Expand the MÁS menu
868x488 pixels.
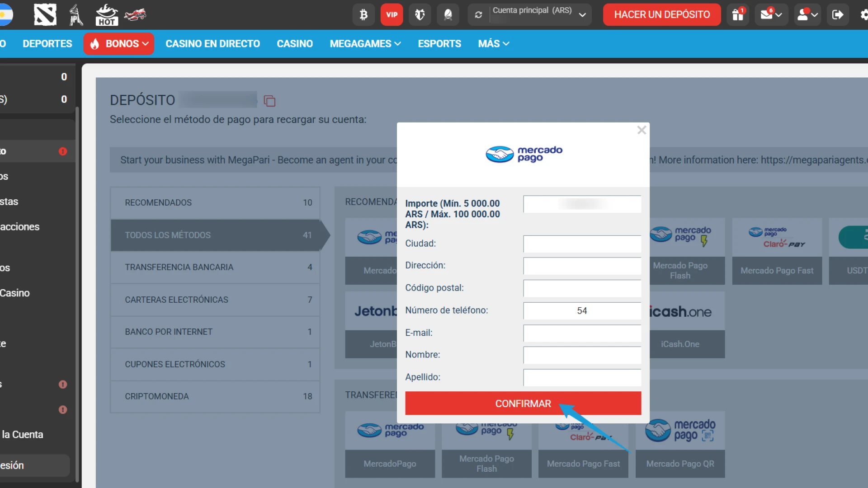(494, 44)
